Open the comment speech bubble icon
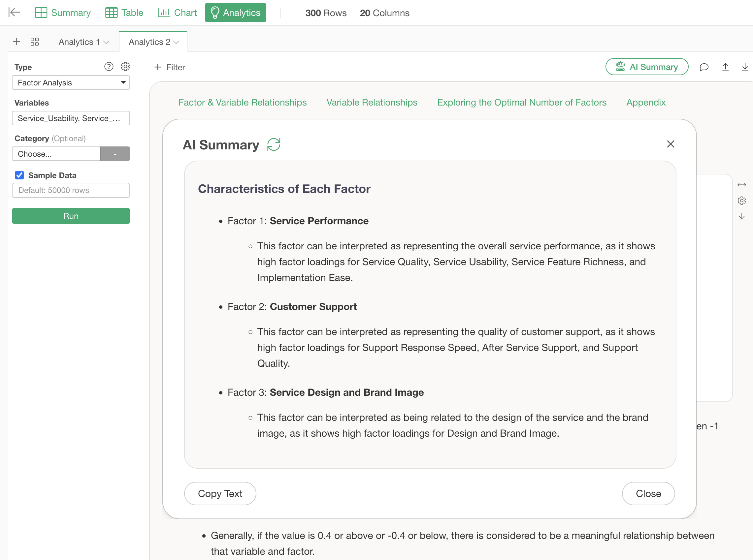The width and height of the screenshot is (753, 560). point(704,67)
